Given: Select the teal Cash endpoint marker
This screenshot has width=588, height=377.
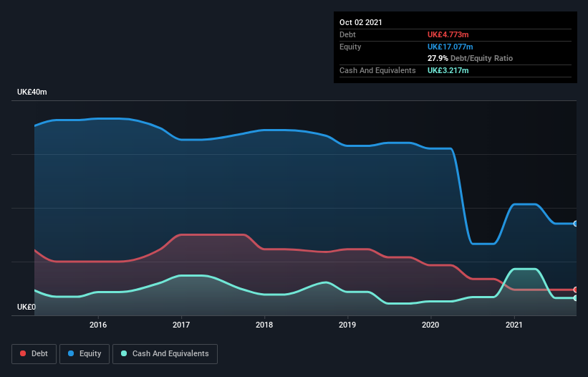Looking at the screenshot, I should click(576, 298).
